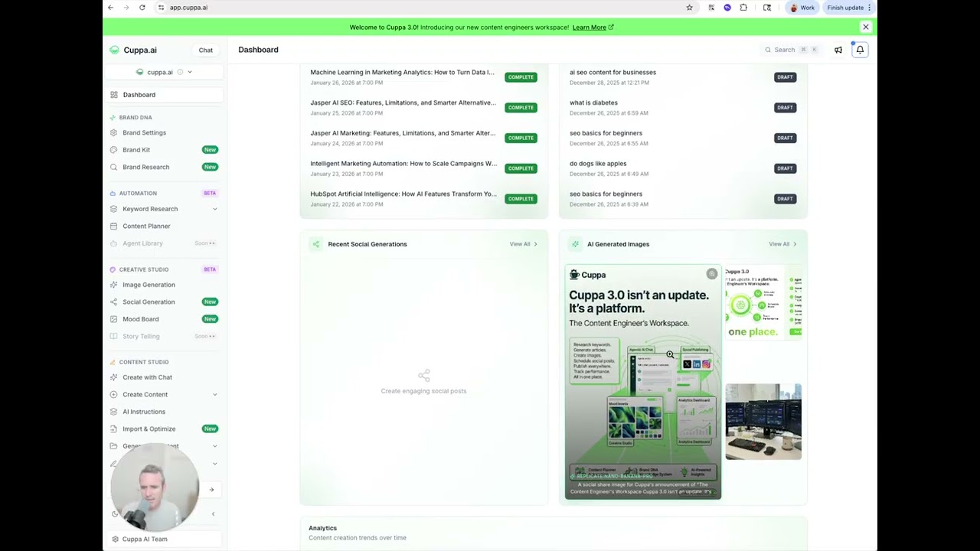Click the Cuppa AI Team gear icon
Screen dimensions: 980x551
[x=115, y=539]
